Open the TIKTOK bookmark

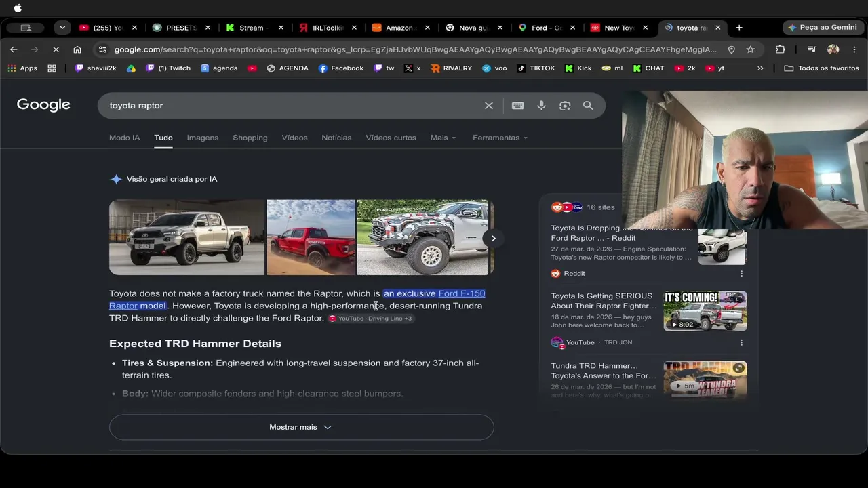[536, 68]
